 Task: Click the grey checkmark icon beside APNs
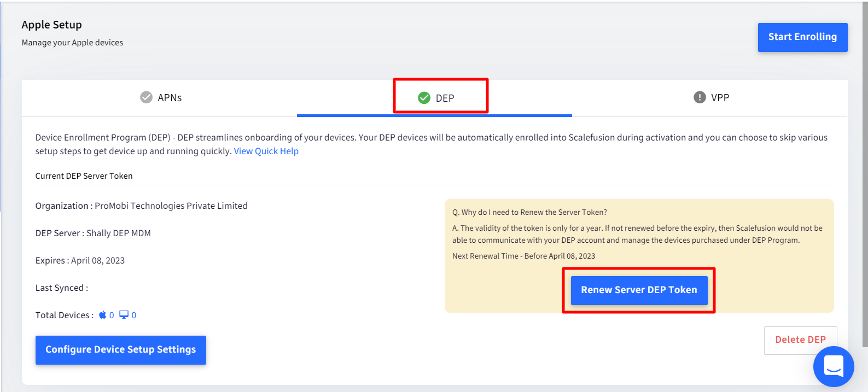point(146,97)
